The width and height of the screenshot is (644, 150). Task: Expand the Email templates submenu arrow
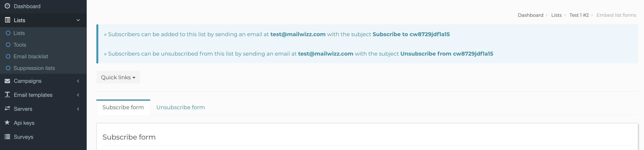[78, 95]
